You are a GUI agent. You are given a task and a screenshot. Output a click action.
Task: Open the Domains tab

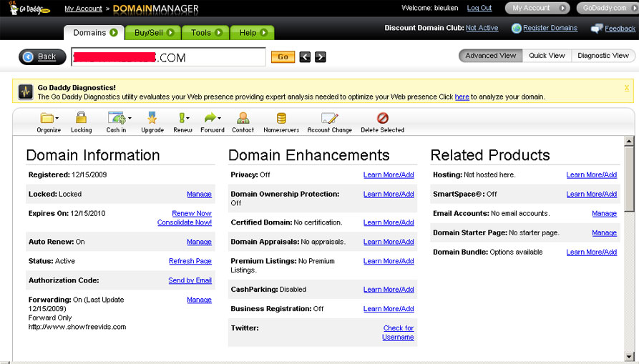[x=94, y=33]
